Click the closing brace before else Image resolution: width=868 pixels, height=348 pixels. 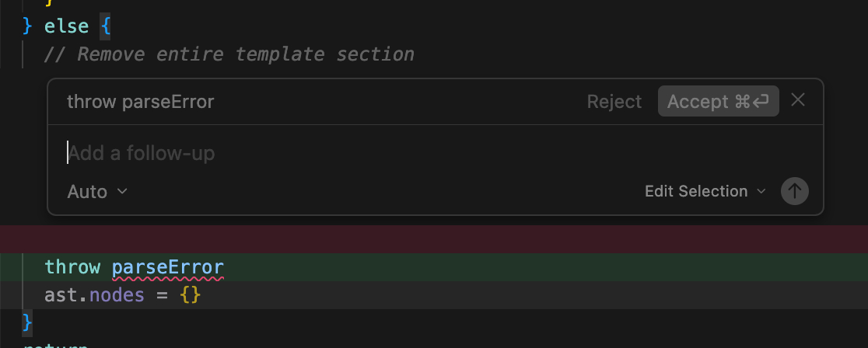28,26
